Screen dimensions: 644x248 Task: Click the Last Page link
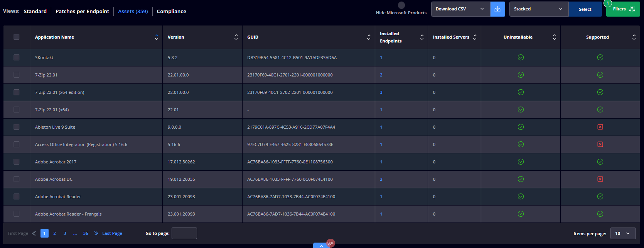[x=112, y=233]
